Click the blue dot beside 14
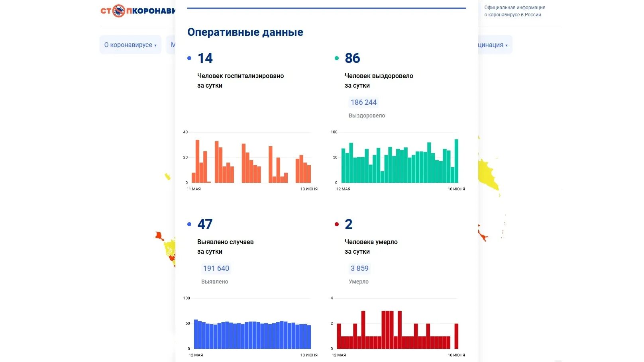This screenshot has width=644, height=362. pos(189,58)
